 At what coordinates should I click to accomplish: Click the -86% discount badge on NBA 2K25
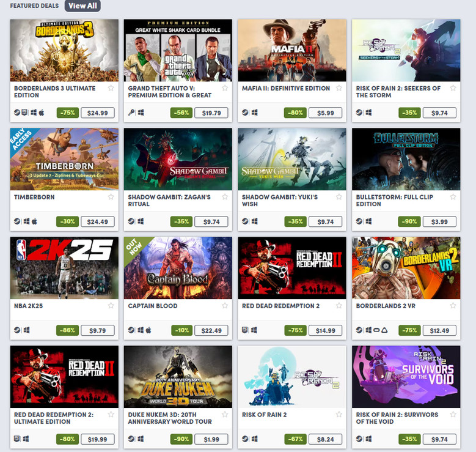coord(67,330)
